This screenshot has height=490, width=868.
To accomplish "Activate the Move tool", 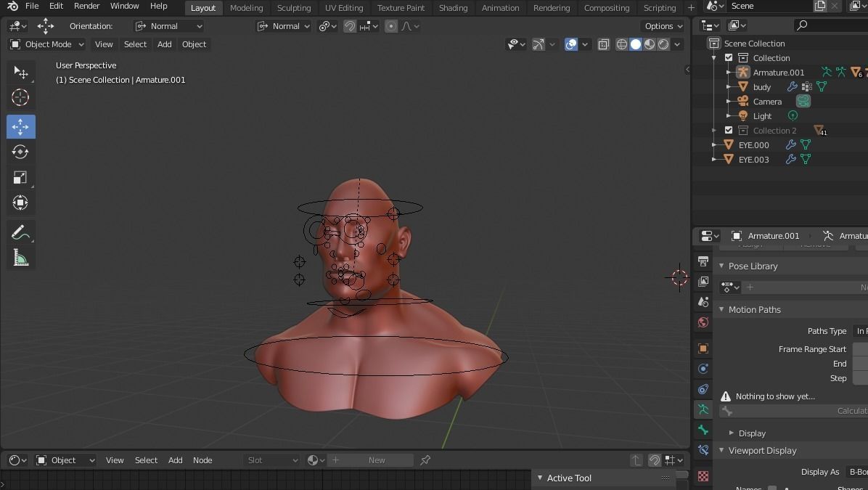I will click(x=20, y=127).
